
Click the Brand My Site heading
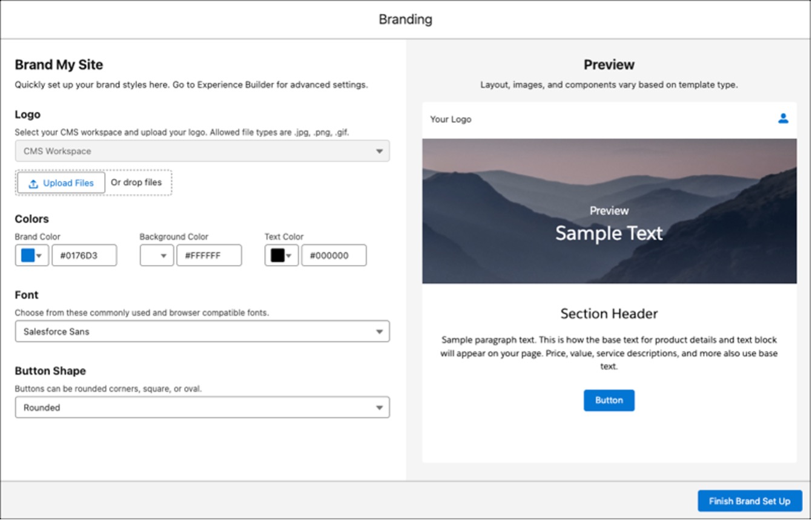coord(59,65)
